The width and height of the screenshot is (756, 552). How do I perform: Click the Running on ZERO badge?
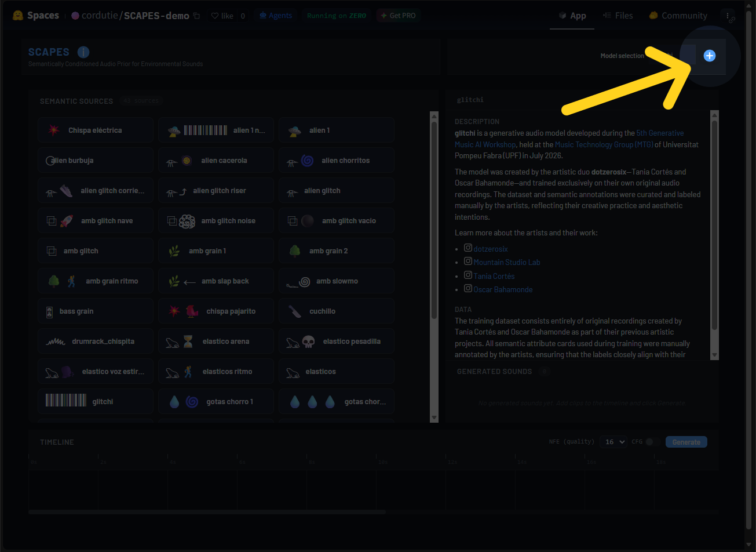click(337, 16)
